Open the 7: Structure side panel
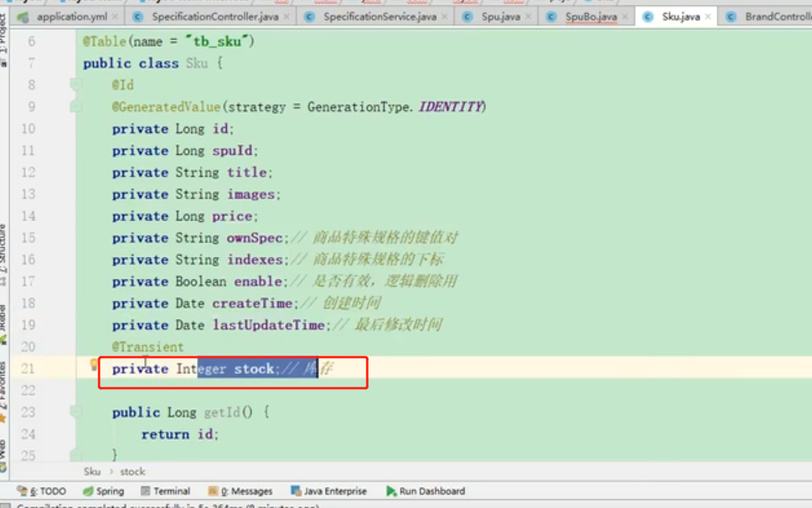This screenshot has width=812, height=508. pyautogui.click(x=3, y=255)
